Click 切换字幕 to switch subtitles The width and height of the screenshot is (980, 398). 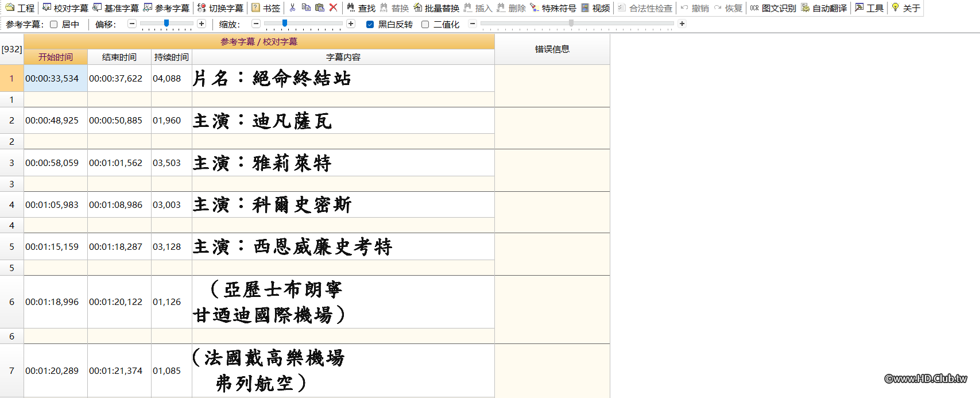click(x=220, y=8)
